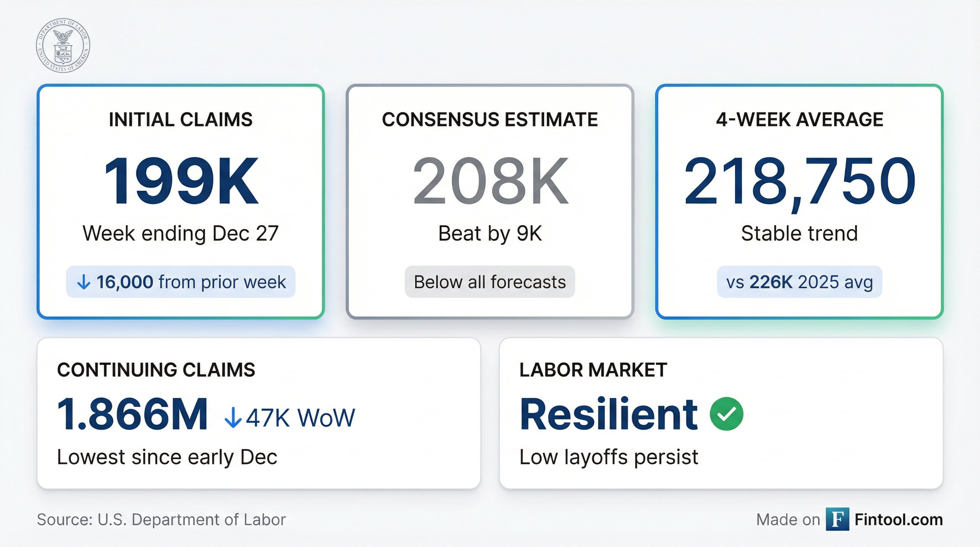Viewport: 980px width, 547px height.
Task: Select the 208K consensus estimate value
Action: pos(490,182)
